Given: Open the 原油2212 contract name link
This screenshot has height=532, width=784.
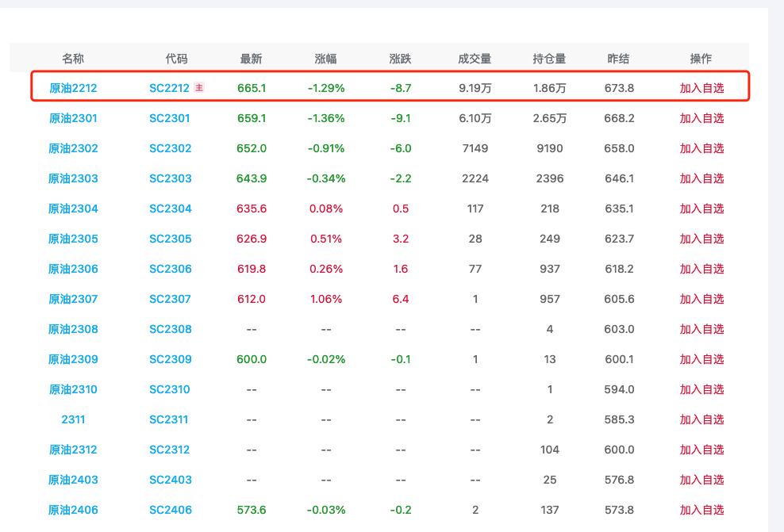Looking at the screenshot, I should tap(73, 88).
